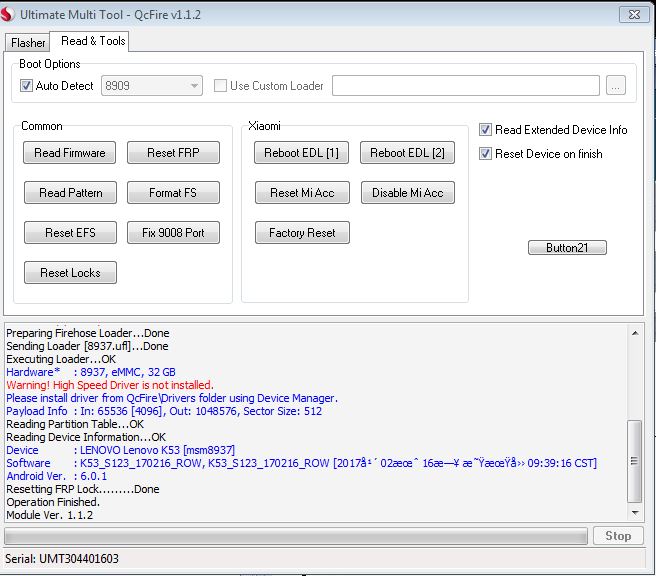The height and width of the screenshot is (576, 656).
Task: Switch to the Flasher tab
Action: [x=28, y=43]
